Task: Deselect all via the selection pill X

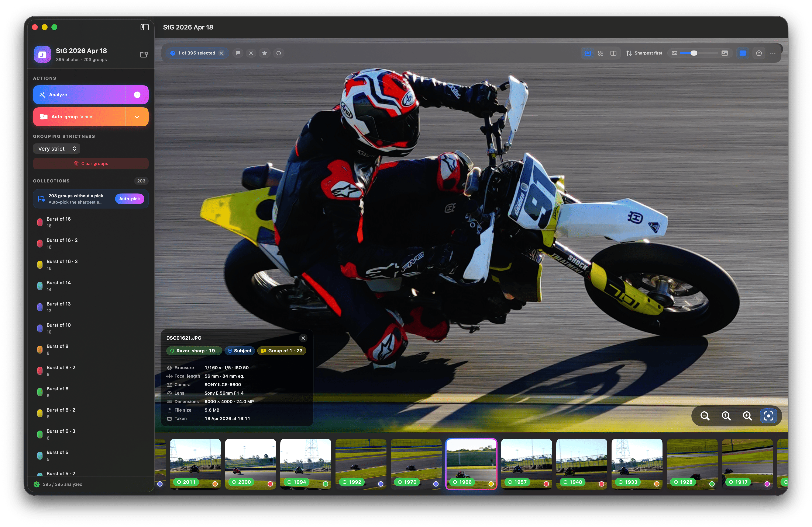Action: point(221,53)
